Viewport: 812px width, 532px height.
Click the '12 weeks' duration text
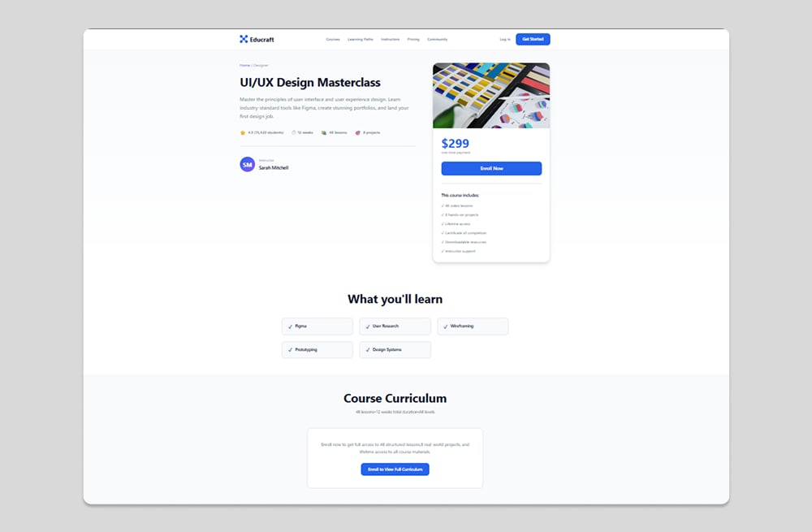click(x=305, y=132)
